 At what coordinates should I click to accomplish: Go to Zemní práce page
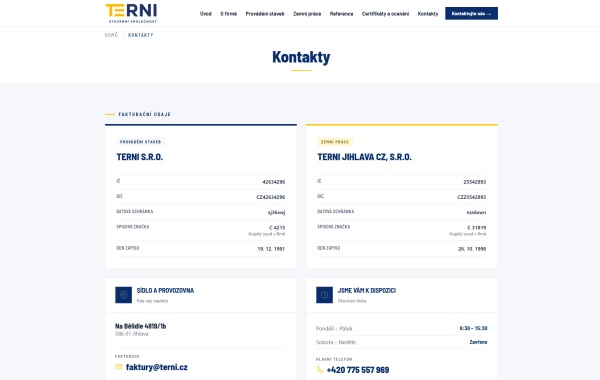click(307, 14)
